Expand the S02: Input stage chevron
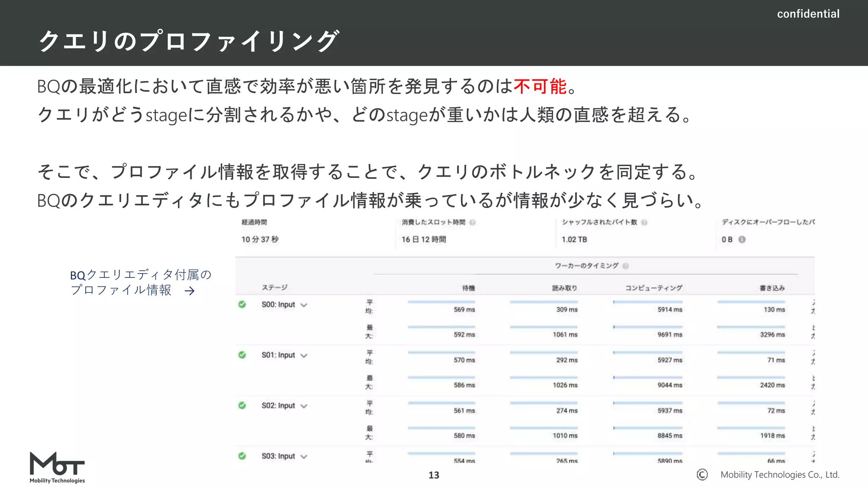 point(304,406)
